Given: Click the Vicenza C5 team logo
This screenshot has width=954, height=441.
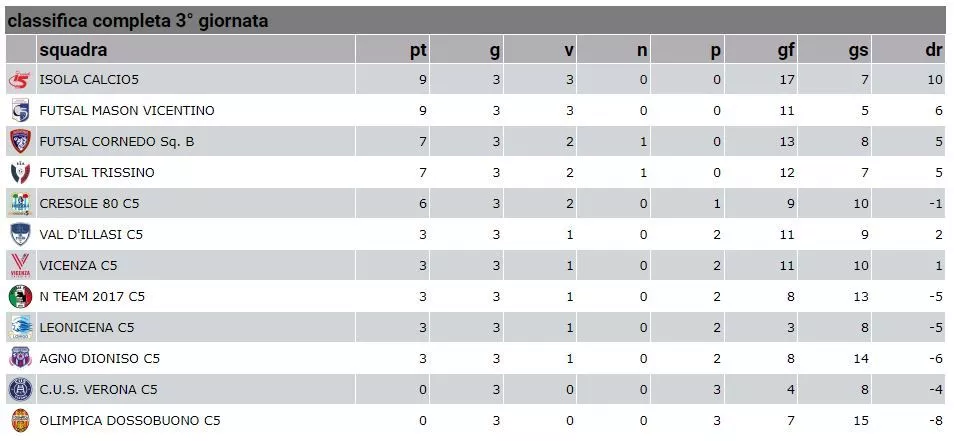Looking at the screenshot, I should 20,266.
